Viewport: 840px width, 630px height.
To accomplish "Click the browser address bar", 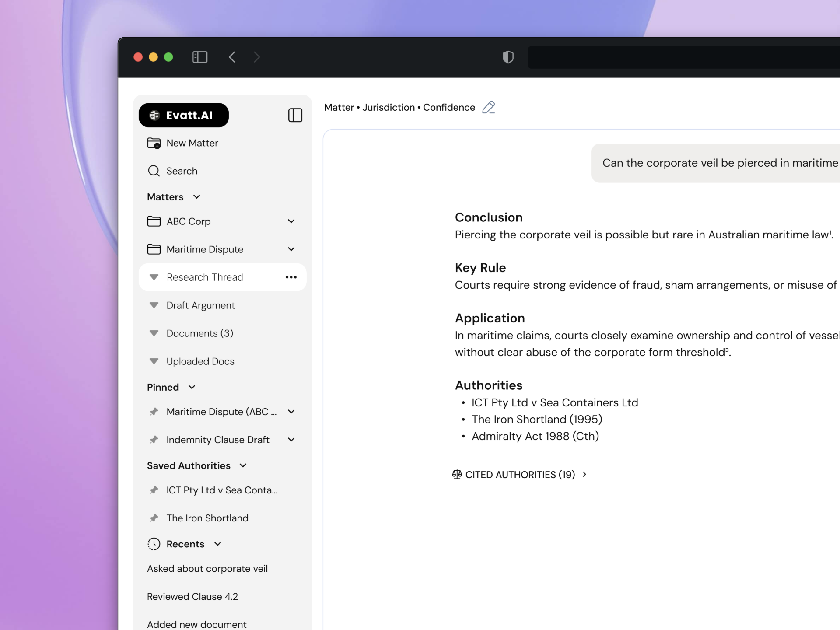I will coord(684,57).
